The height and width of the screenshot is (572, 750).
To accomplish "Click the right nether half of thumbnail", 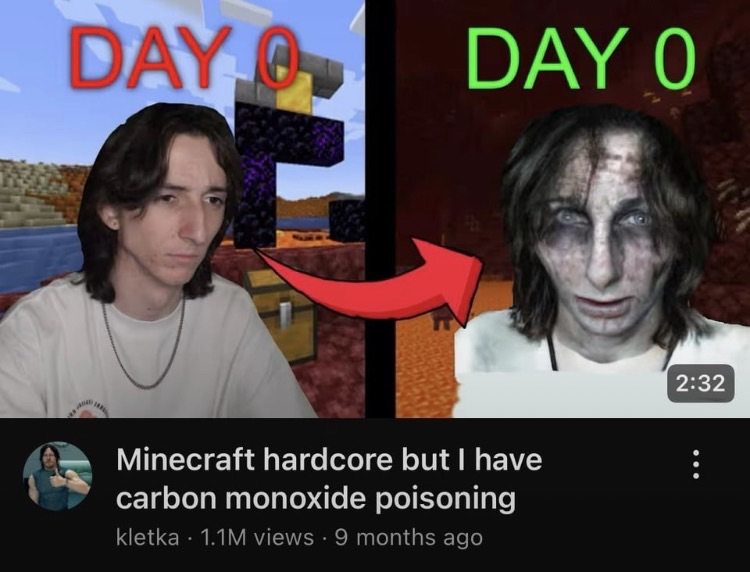I will click(x=573, y=209).
